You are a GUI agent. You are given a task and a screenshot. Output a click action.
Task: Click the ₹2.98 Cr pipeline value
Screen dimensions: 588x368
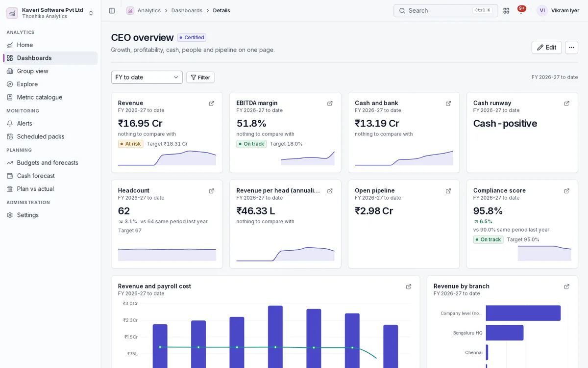tap(374, 211)
